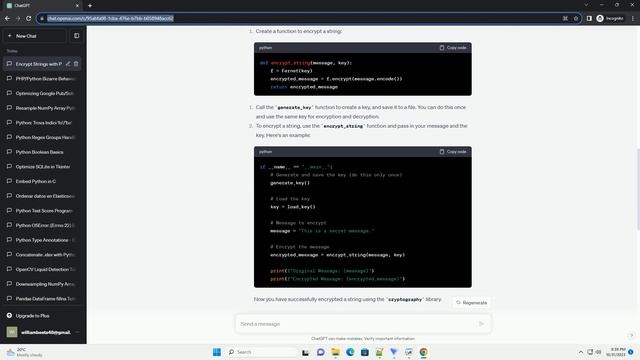
Task: Click the browser Back arrow
Action: point(7,18)
